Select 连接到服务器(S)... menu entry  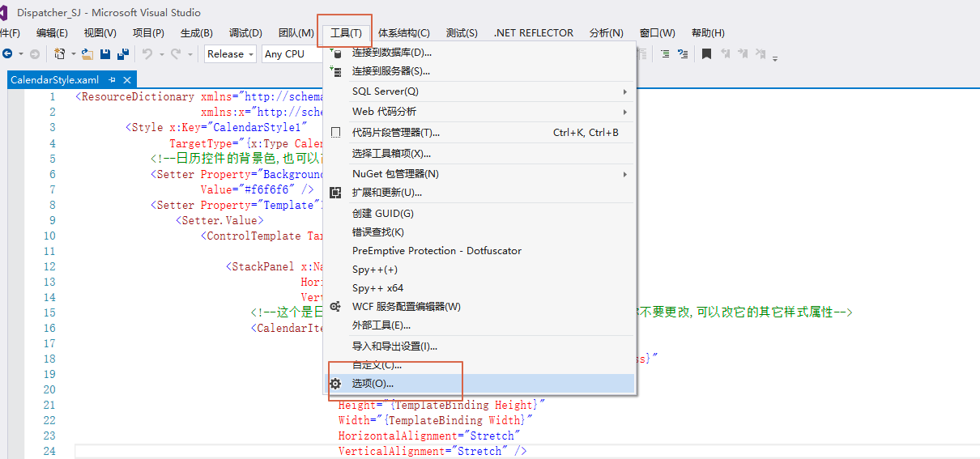[x=479, y=71]
